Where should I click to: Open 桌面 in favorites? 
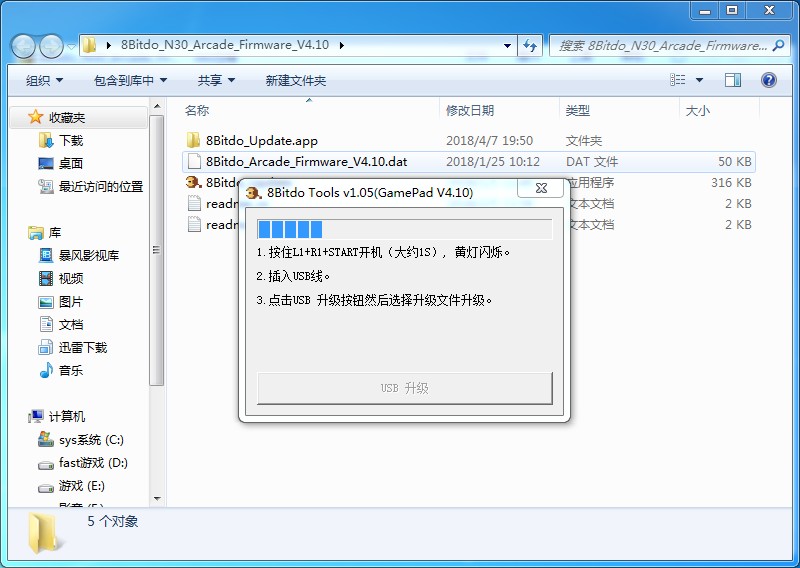[70, 163]
